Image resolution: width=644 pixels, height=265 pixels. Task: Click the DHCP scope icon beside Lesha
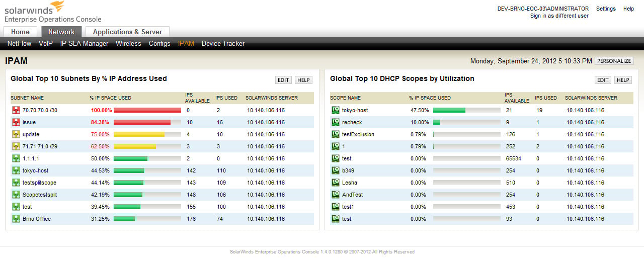336,183
